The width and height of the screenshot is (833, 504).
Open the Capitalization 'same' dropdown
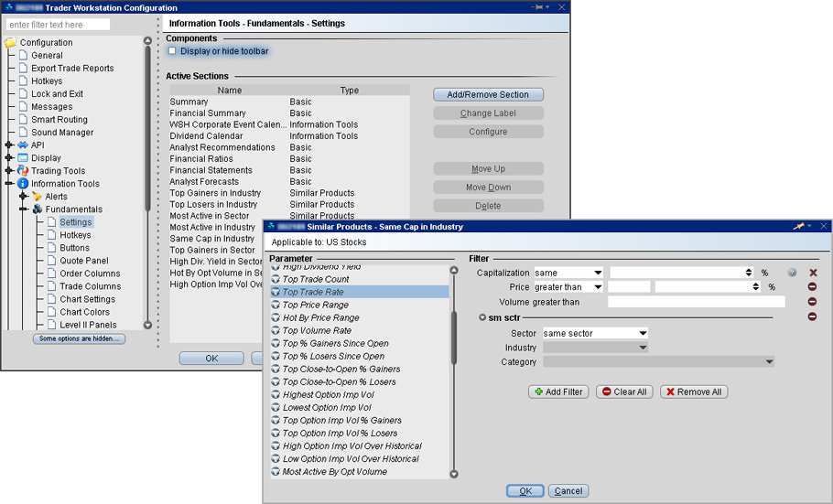pyautogui.click(x=598, y=273)
